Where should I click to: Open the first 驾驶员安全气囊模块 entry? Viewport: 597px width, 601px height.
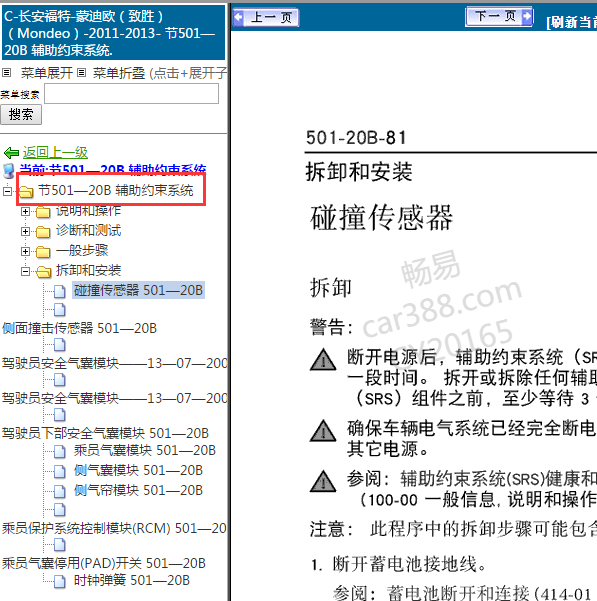[114, 363]
